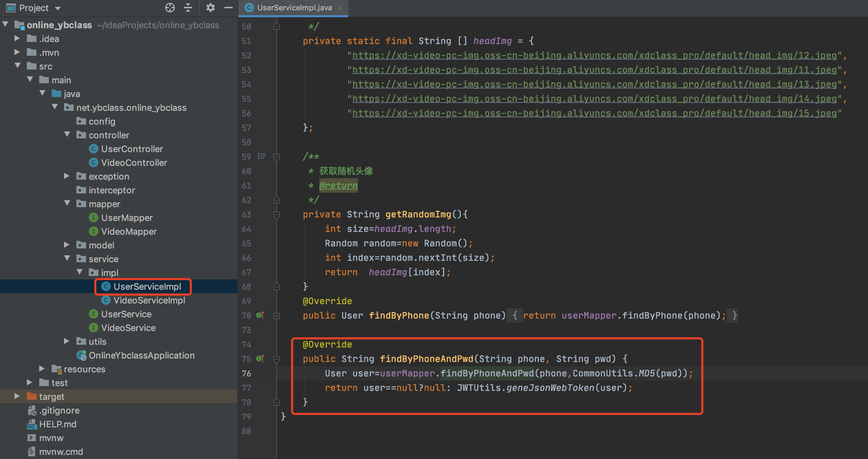Open the Project view dropdown
Viewport: 868px width, 459px height.
58,8
